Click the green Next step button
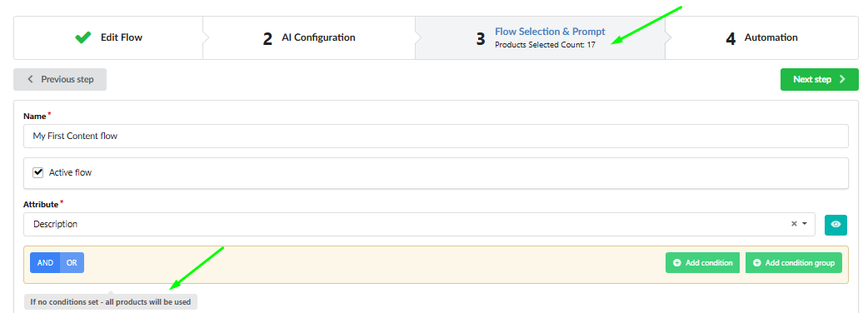 (x=820, y=79)
